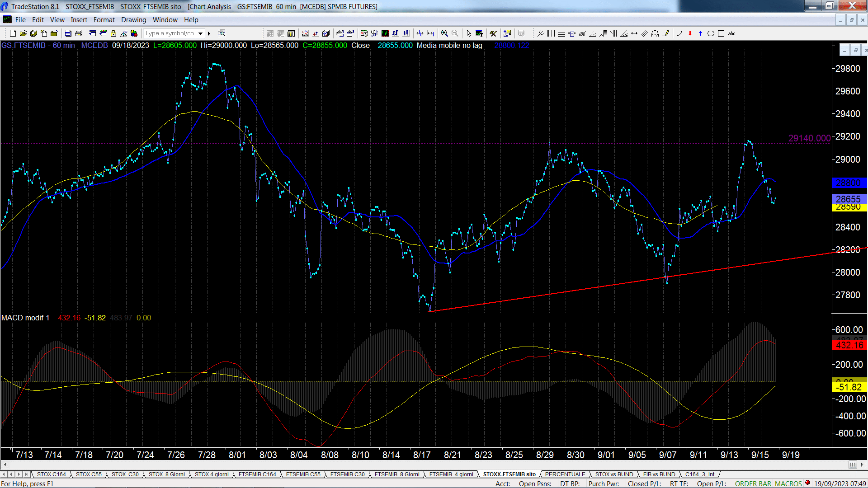Open the Edit menu
This screenshot has height=488, width=868.
click(x=38, y=20)
